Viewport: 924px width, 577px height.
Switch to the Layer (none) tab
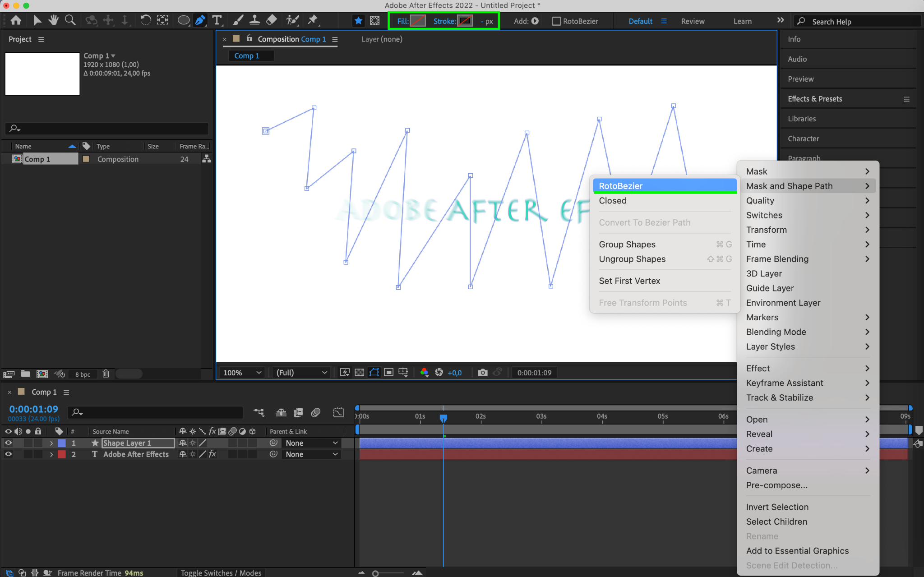pos(382,39)
